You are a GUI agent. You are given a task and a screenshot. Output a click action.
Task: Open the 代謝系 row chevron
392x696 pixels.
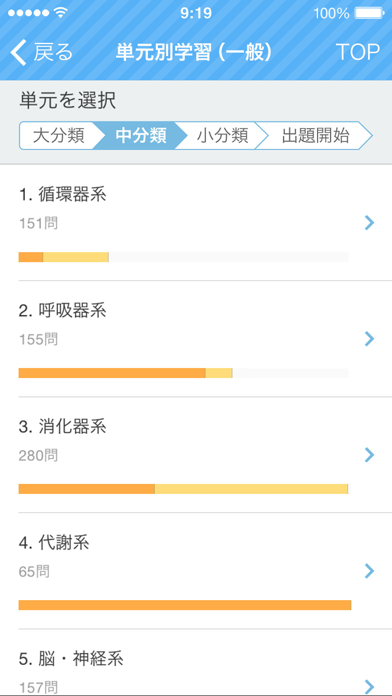point(369,571)
